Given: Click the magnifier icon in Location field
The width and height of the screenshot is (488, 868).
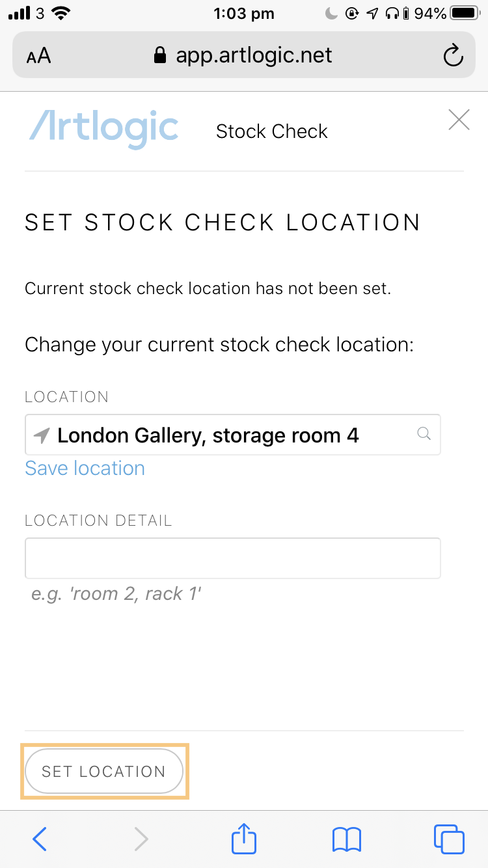Looking at the screenshot, I should (424, 433).
